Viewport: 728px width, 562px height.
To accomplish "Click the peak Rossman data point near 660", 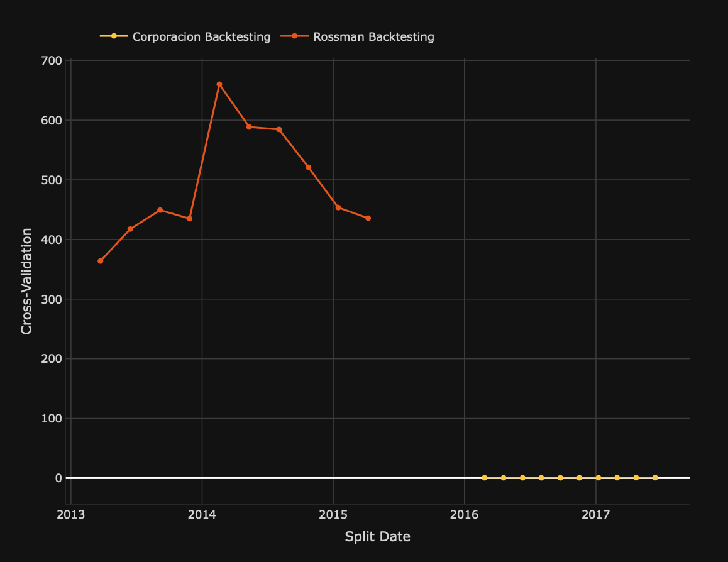I will tap(219, 84).
